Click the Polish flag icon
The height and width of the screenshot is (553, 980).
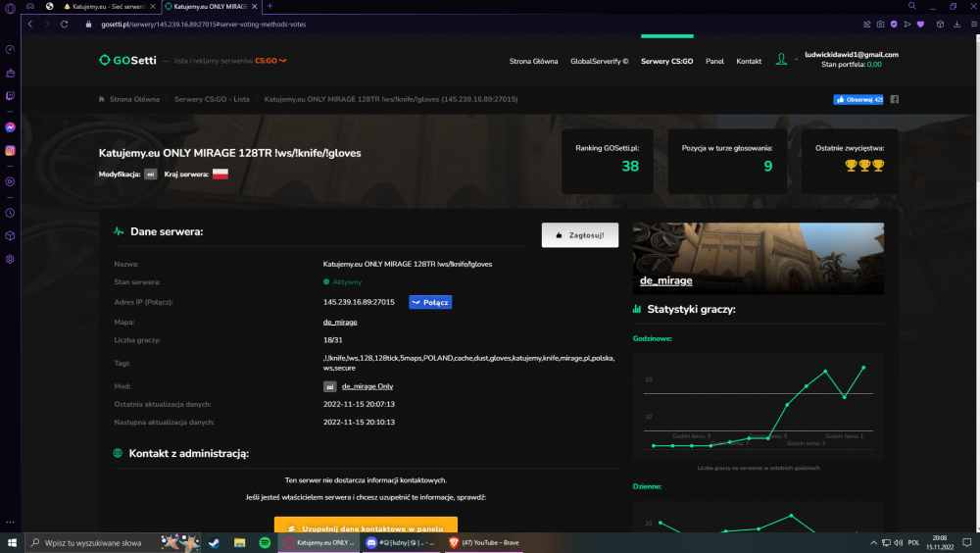coord(220,174)
